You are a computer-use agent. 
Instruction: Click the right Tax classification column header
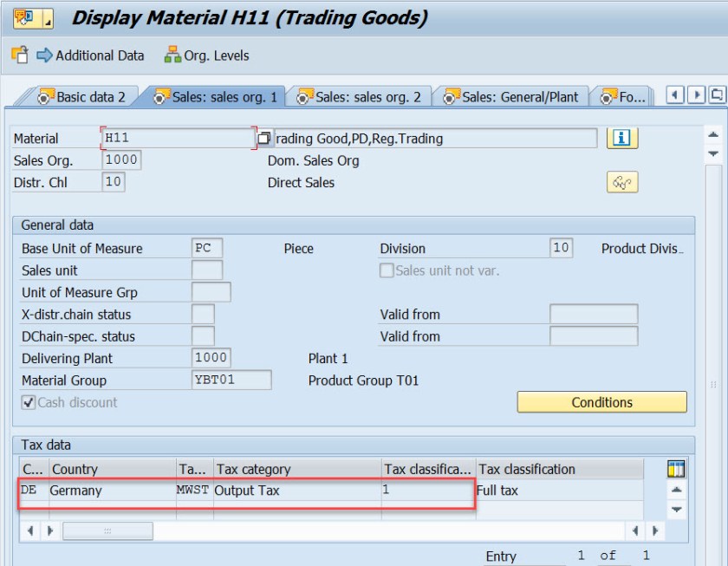(560, 469)
